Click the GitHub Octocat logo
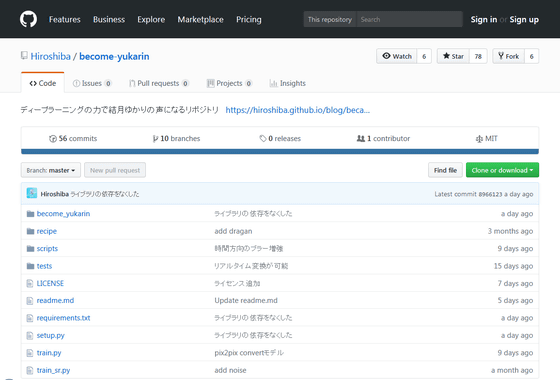 [28, 19]
